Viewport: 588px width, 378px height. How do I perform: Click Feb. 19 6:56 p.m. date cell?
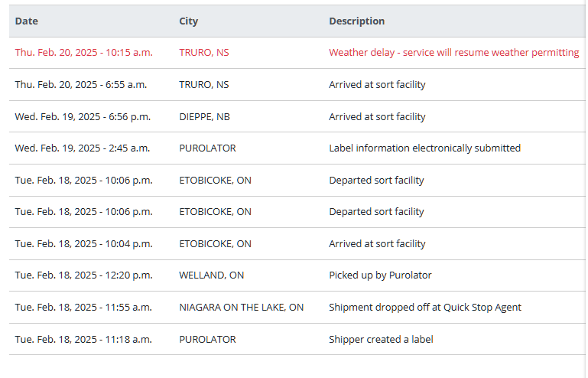[83, 117]
